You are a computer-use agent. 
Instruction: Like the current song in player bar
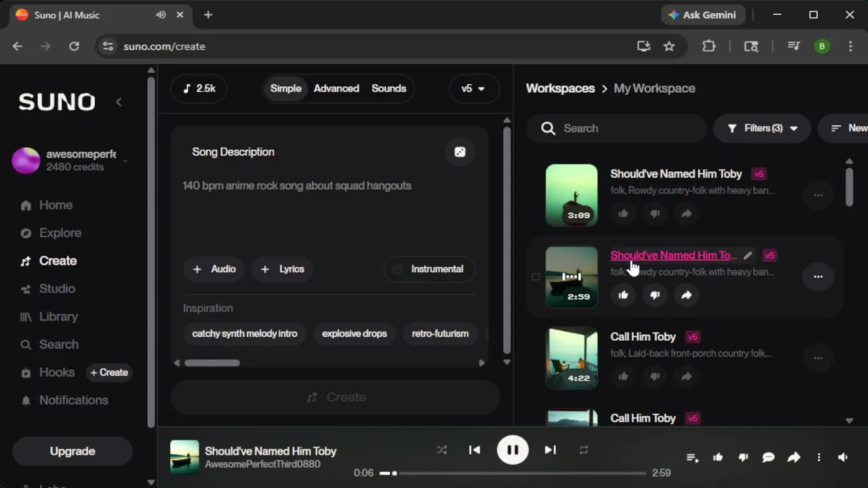coord(718,457)
